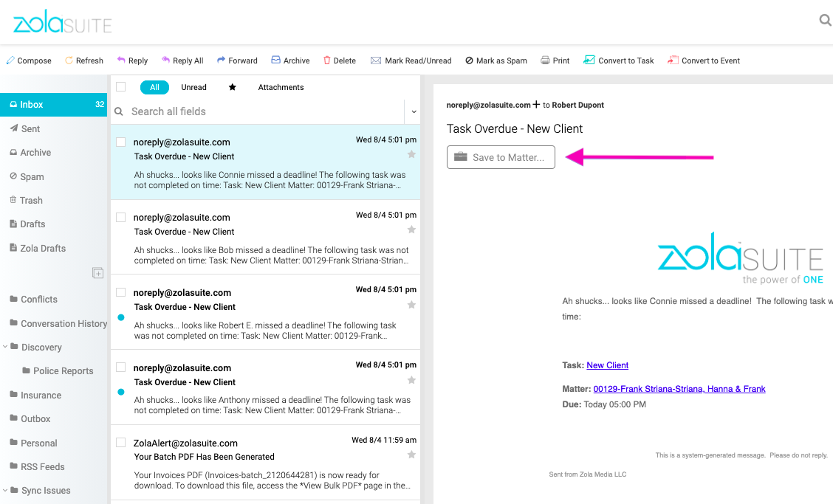The width and height of the screenshot is (833, 504).
Task: Open the ZolaSuite logo home link
Action: click(63, 22)
